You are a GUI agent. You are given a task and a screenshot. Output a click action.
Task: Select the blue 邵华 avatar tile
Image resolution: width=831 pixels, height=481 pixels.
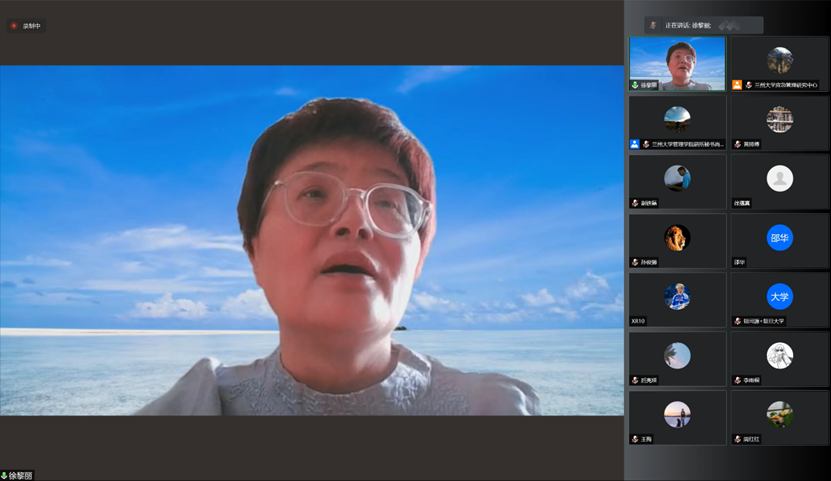click(x=779, y=237)
